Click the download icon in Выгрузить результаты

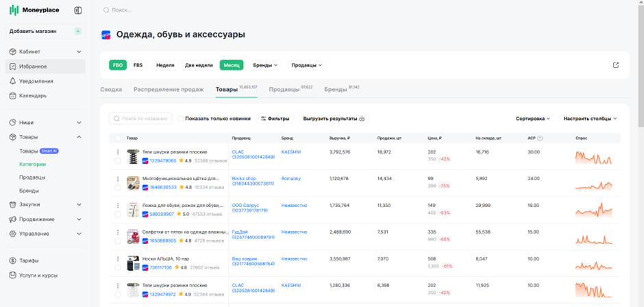click(362, 119)
